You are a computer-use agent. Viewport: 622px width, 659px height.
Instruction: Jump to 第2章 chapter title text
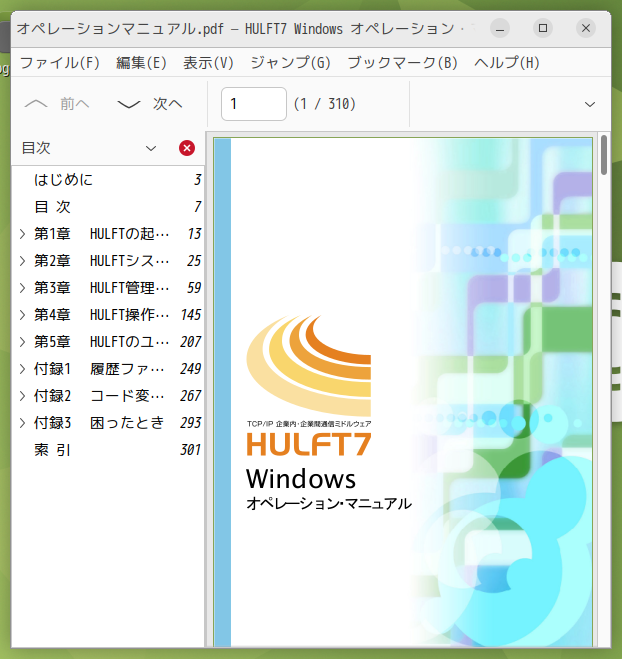102,261
